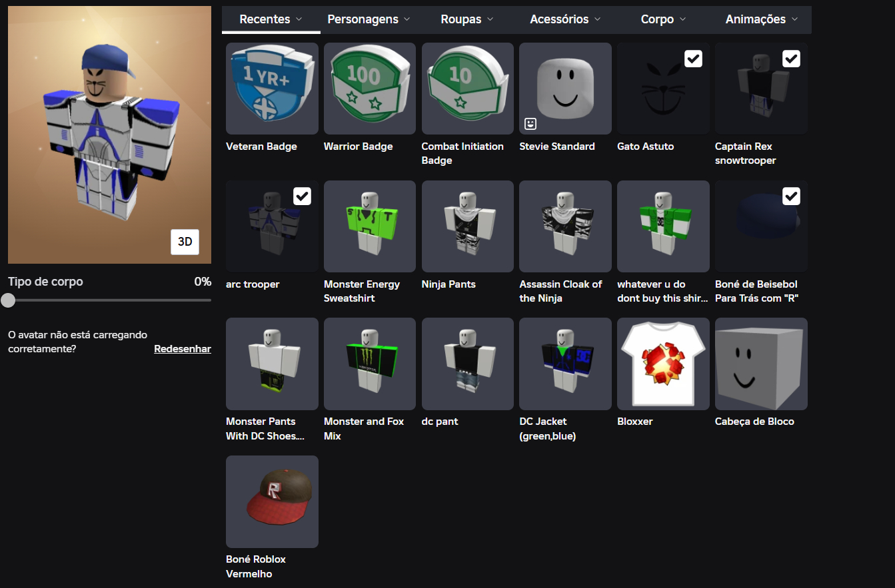Click the Tipo de corpo slider handle

click(x=8, y=300)
